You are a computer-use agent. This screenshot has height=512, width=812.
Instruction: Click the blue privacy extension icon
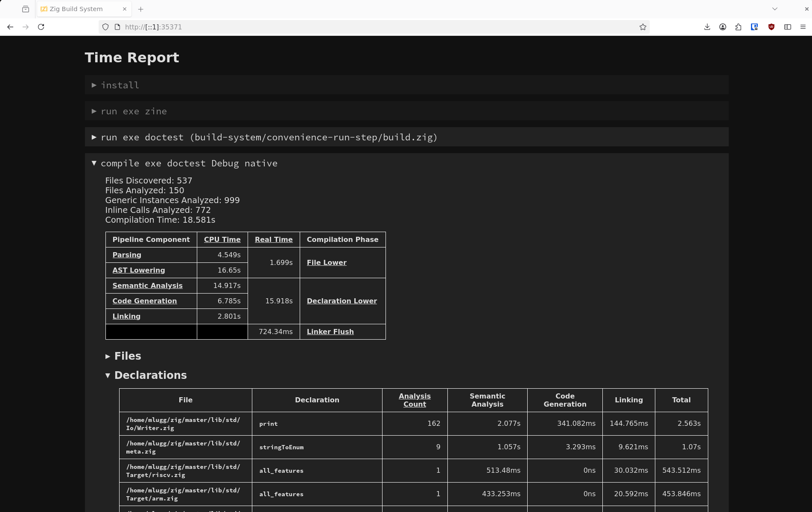[x=754, y=26]
